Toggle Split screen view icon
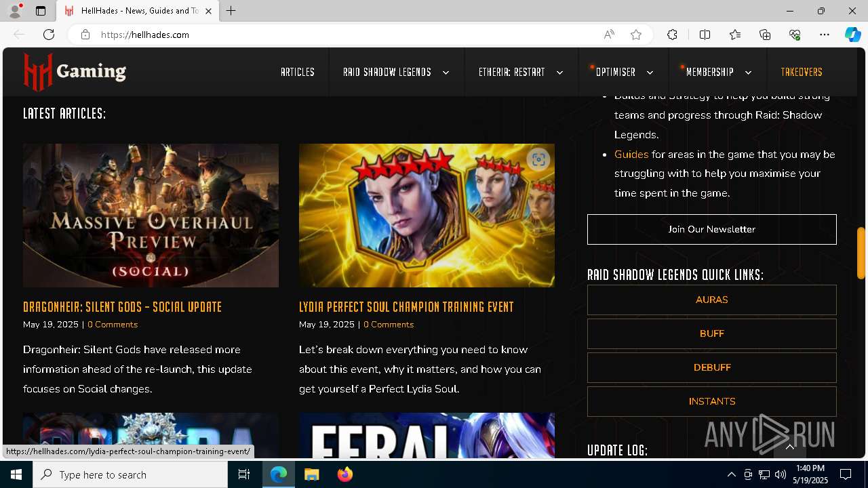Image resolution: width=868 pixels, height=488 pixels. tap(705, 35)
